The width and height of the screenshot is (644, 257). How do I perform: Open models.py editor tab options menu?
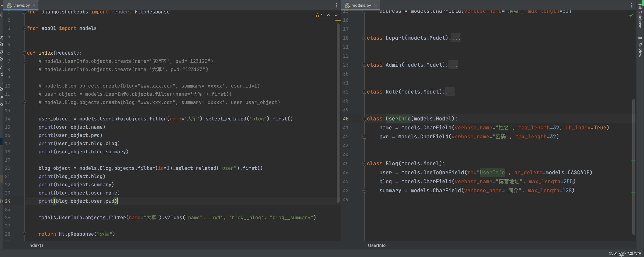(x=631, y=5)
